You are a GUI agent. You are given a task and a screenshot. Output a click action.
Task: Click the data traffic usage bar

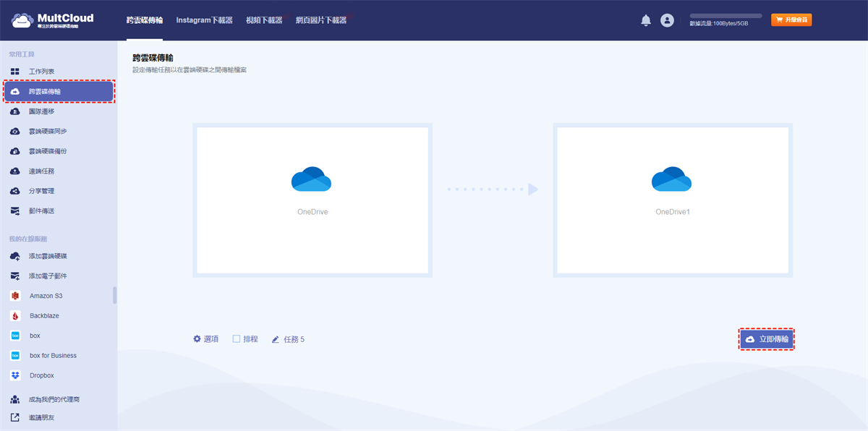(x=726, y=15)
